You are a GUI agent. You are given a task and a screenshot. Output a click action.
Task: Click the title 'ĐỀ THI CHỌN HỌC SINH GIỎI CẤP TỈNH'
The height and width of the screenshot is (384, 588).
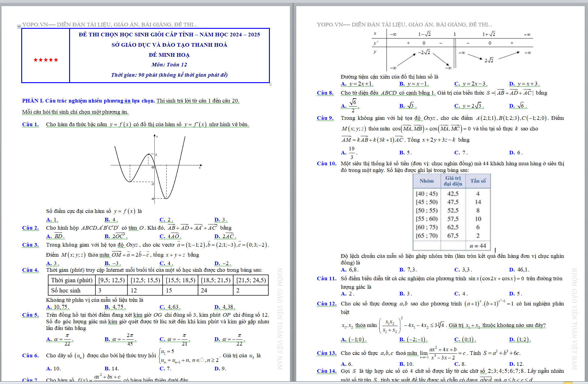[x=169, y=35]
